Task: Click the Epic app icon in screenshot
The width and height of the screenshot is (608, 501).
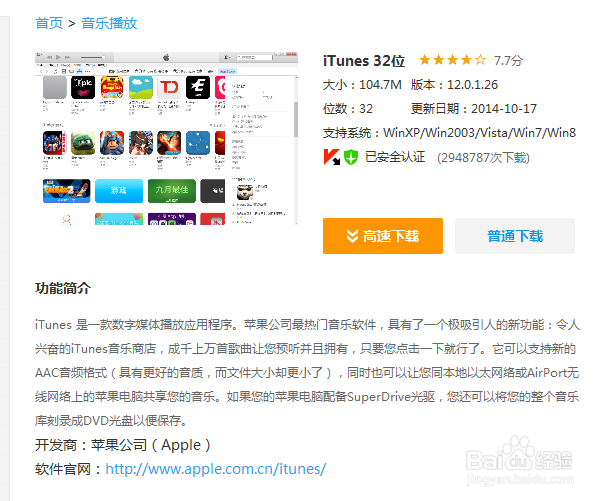Action: [x=83, y=87]
